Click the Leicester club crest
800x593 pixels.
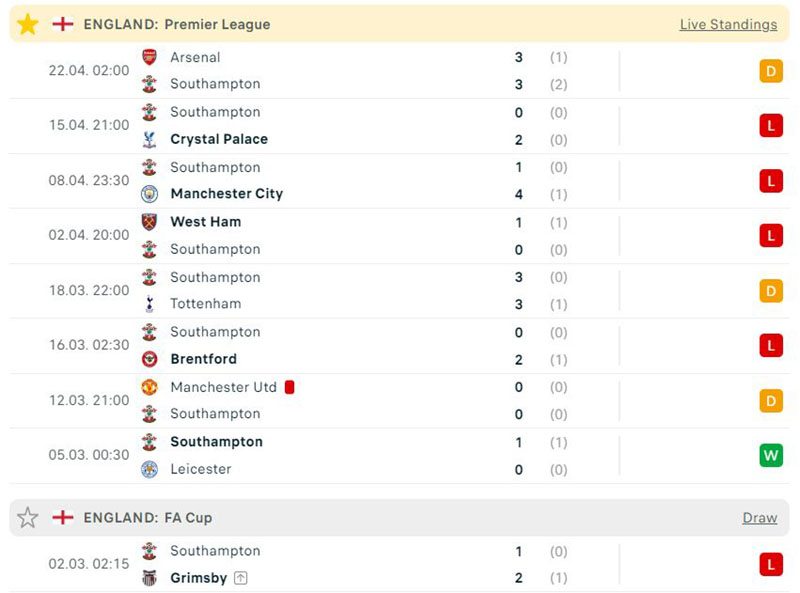149,469
